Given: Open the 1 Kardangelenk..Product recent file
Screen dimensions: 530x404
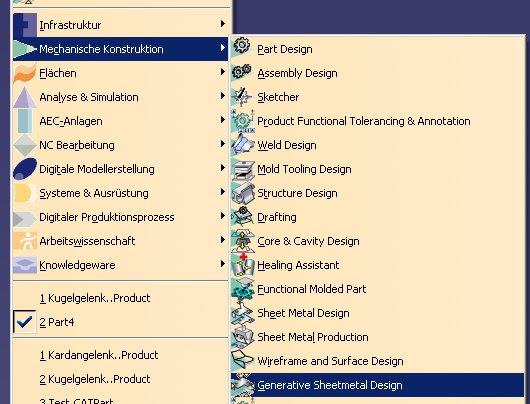Looking at the screenshot, I should click(99, 355).
